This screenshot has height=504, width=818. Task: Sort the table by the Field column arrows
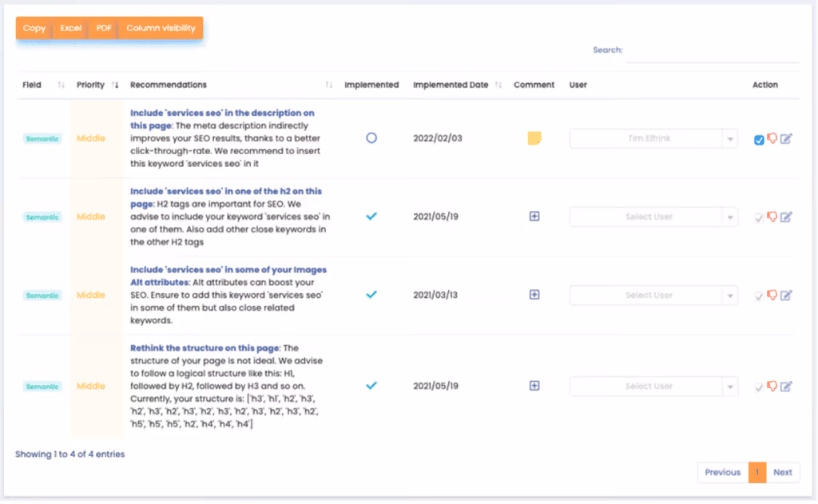61,85
